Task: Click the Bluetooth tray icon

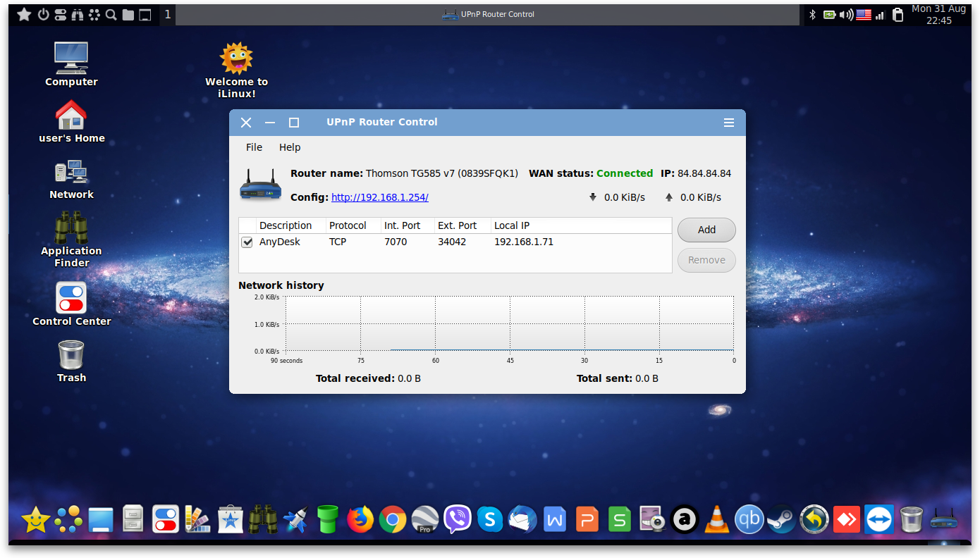Action: point(812,14)
